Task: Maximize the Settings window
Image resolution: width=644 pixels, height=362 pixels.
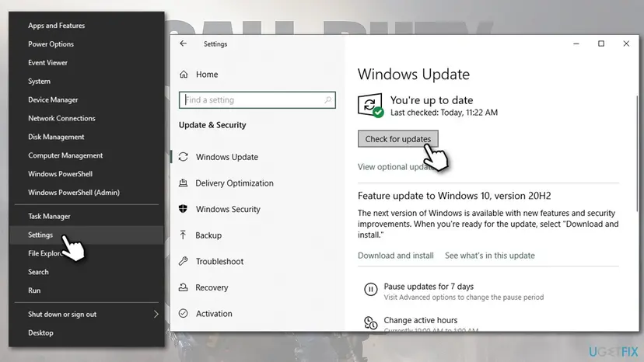Action: click(x=601, y=44)
